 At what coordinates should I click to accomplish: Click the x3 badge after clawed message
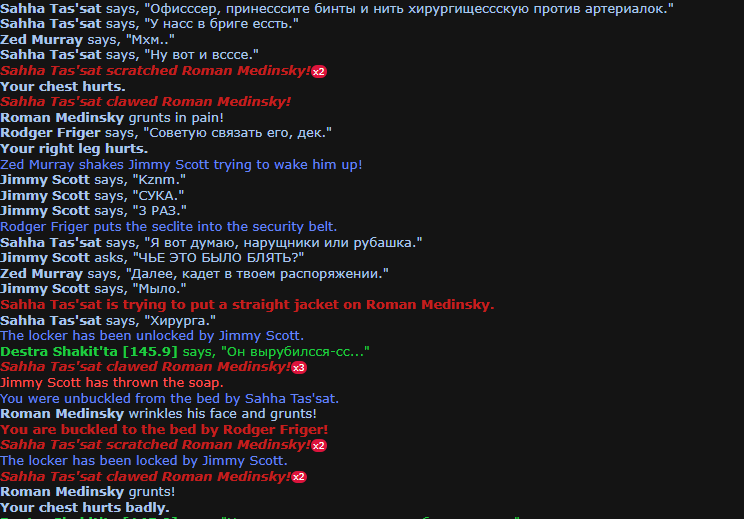click(299, 368)
